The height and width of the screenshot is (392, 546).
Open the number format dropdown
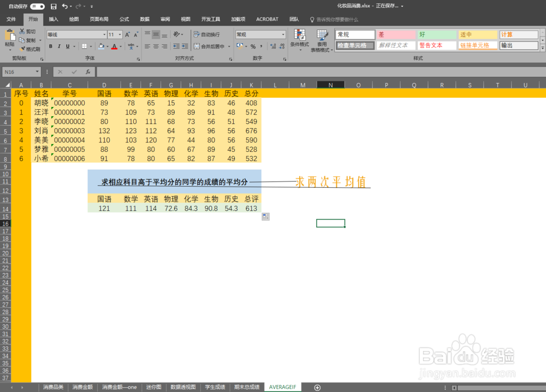point(283,34)
